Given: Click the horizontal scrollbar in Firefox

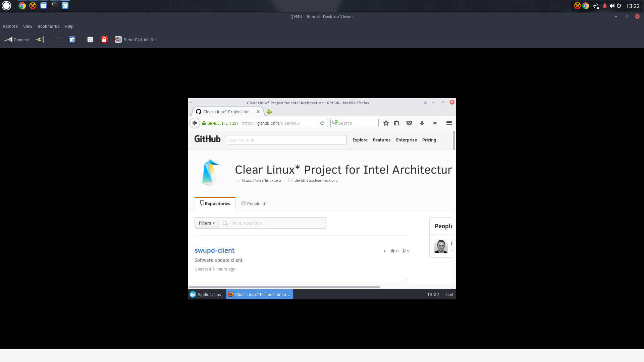Looking at the screenshot, I should click(x=284, y=287).
